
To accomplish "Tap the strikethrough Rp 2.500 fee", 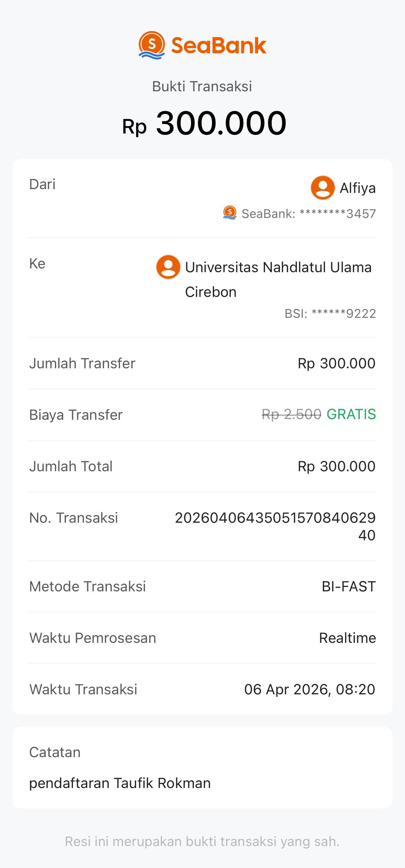I will [291, 414].
